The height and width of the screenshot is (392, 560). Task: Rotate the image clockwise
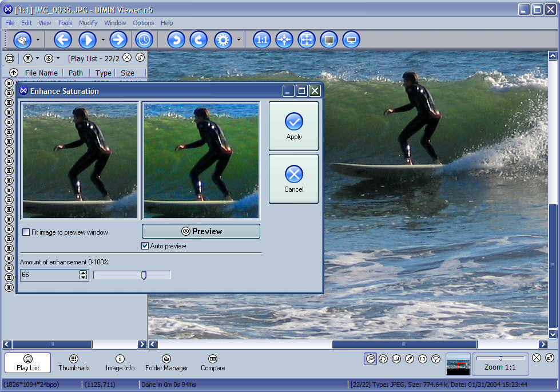[198, 39]
